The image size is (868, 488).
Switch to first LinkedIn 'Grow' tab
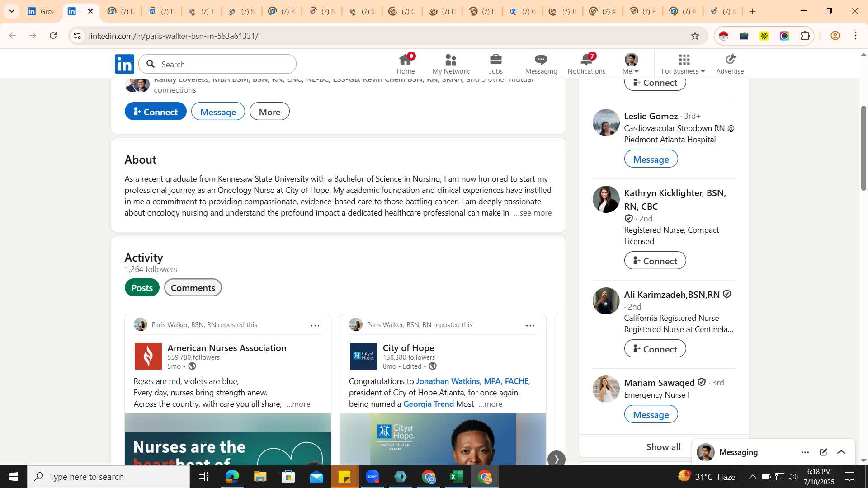[41, 11]
